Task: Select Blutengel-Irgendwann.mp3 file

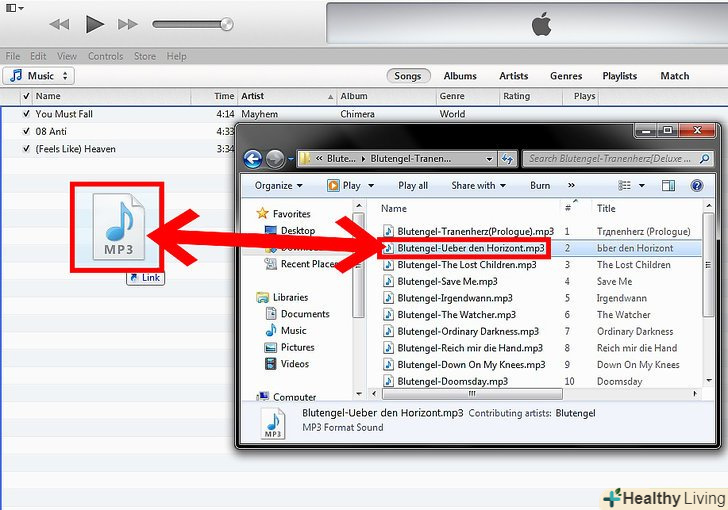Action: coord(448,298)
